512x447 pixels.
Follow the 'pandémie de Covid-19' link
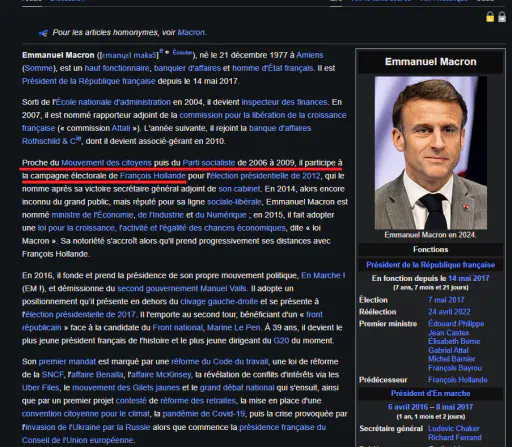204,414
